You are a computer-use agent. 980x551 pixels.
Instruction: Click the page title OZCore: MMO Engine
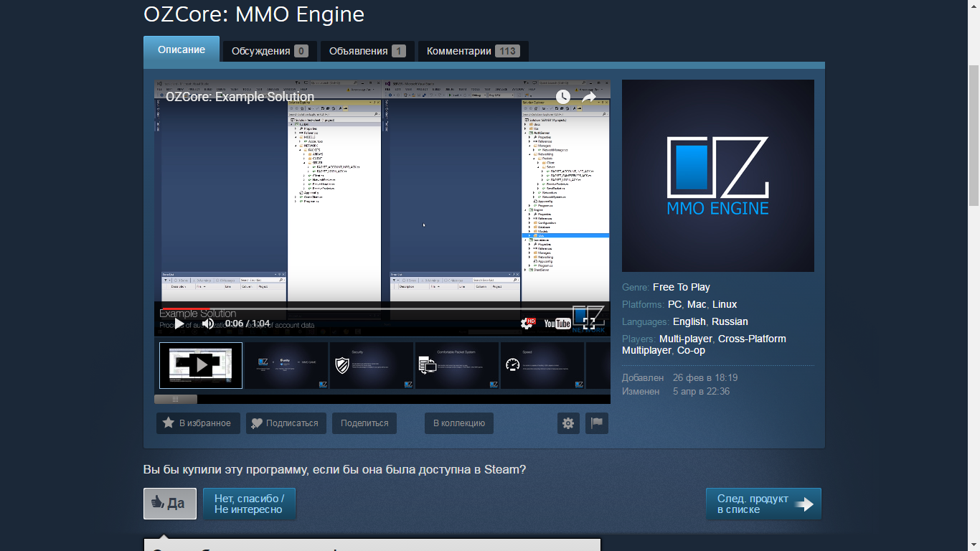(x=254, y=14)
